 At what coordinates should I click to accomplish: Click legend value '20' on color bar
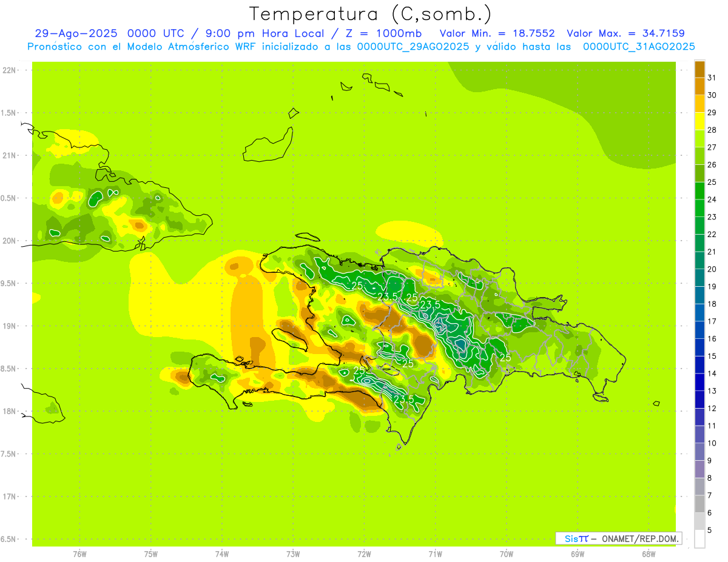712,269
